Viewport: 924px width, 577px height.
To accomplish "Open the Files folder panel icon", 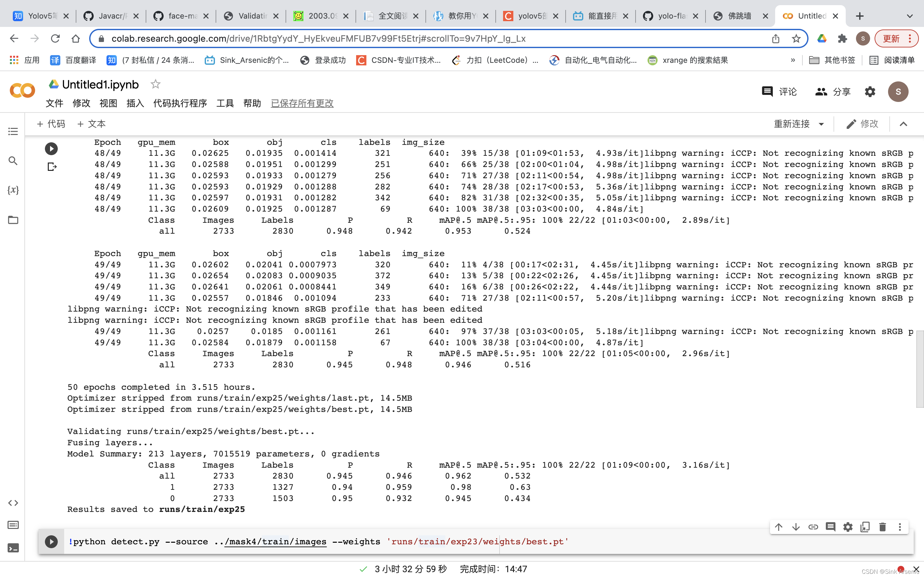I will [13, 220].
